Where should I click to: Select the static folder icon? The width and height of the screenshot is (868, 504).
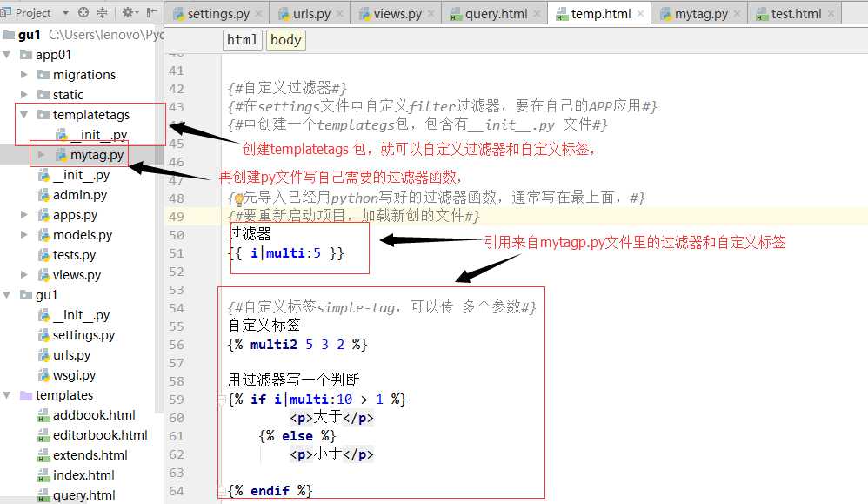43,95
